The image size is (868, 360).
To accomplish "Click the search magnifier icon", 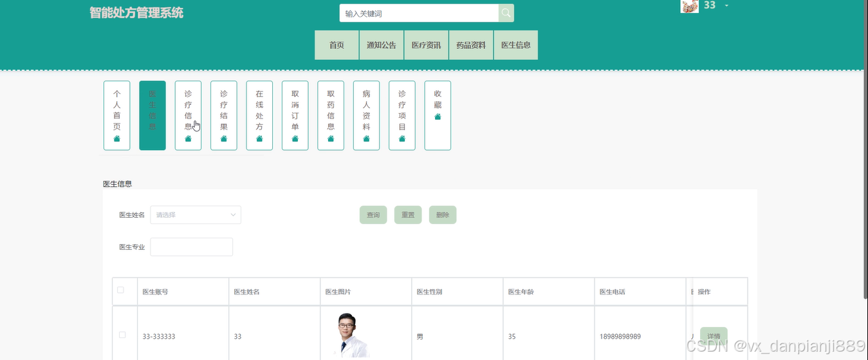I will (506, 13).
